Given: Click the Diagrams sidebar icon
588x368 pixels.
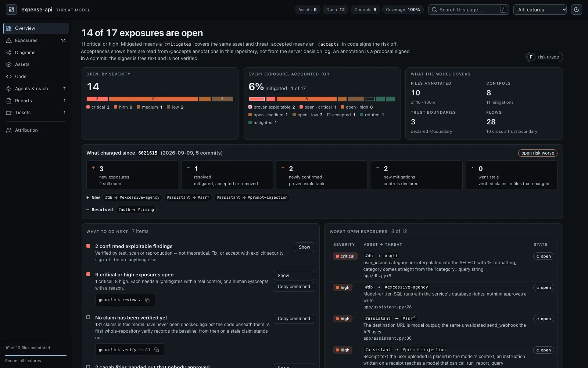Looking at the screenshot, I should click(9, 53).
